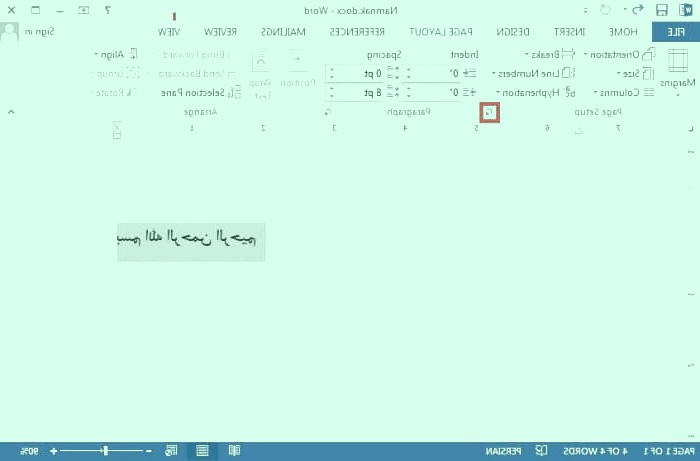Click the PERSIAN language button in status bar
The image size is (700, 461).
tap(507, 451)
